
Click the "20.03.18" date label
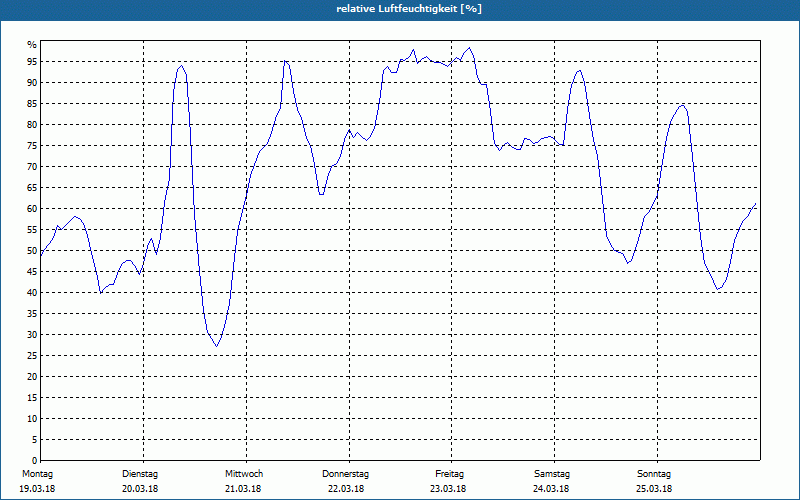[140, 489]
